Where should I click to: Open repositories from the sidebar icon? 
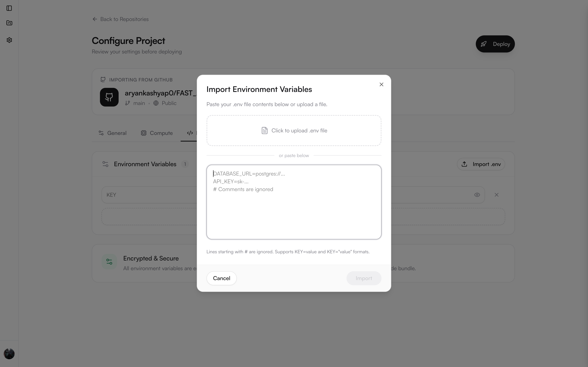click(9, 23)
